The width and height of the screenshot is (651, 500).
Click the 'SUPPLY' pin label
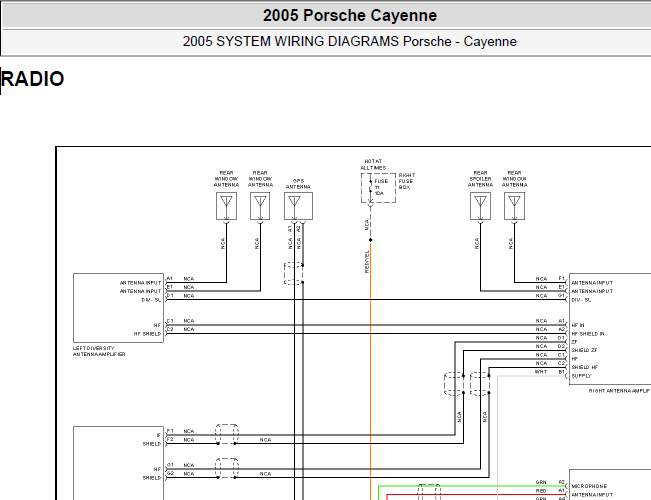(x=581, y=376)
